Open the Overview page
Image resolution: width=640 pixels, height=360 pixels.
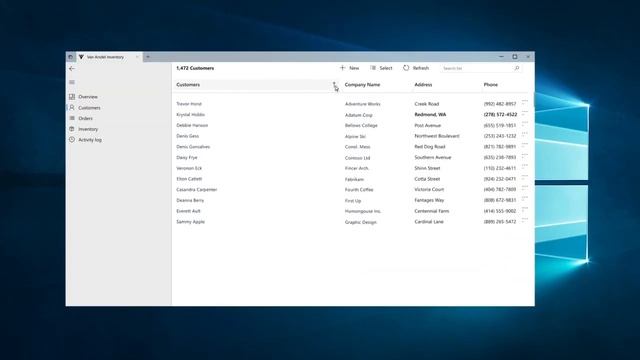point(88,97)
